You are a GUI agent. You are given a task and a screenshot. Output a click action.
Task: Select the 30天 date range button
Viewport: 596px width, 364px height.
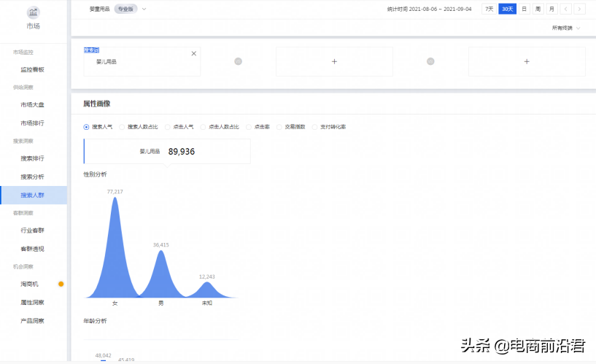pyautogui.click(x=507, y=9)
